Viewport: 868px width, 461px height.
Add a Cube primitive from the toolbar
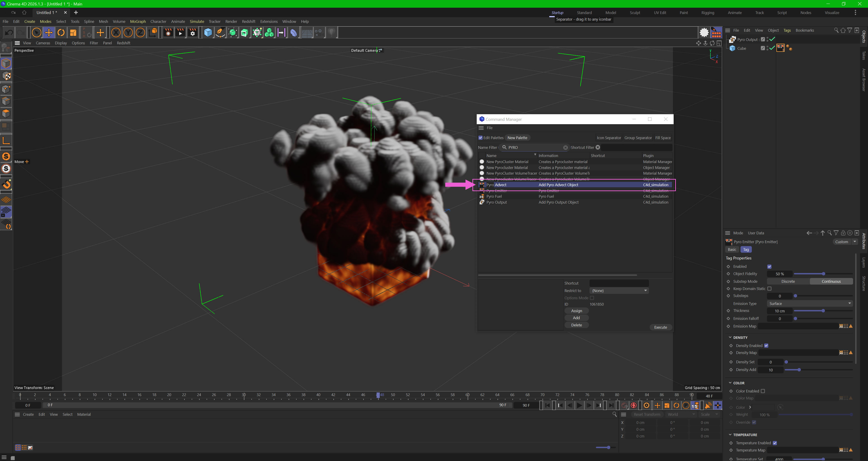pyautogui.click(x=208, y=33)
